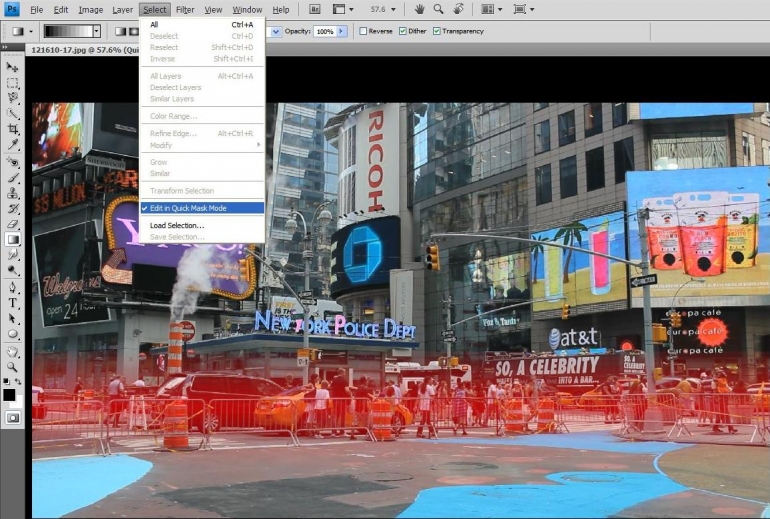Click the white background color swatch

point(19,403)
